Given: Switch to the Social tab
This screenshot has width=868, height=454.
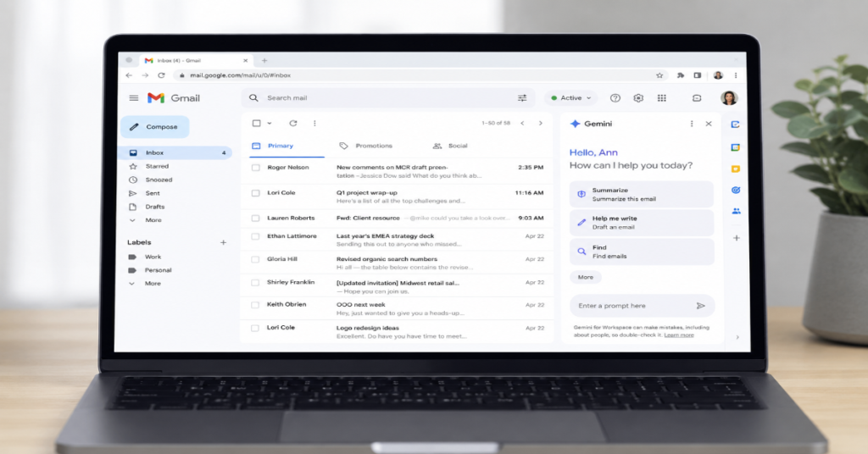Looking at the screenshot, I should (451, 146).
